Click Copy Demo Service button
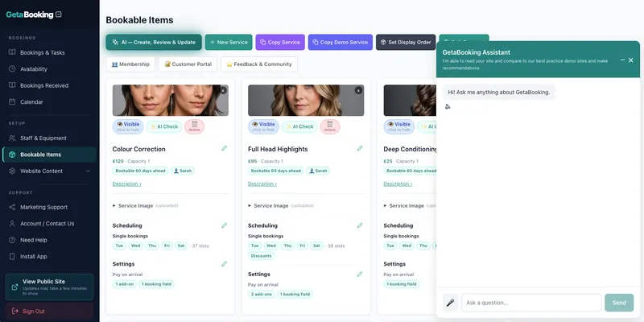644x322 pixels. [x=340, y=43]
